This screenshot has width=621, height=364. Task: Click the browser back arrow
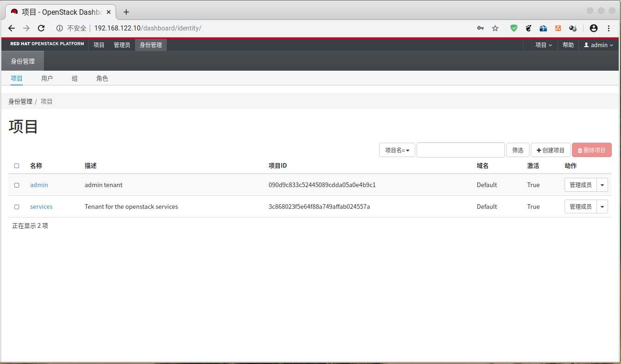pyautogui.click(x=12, y=28)
